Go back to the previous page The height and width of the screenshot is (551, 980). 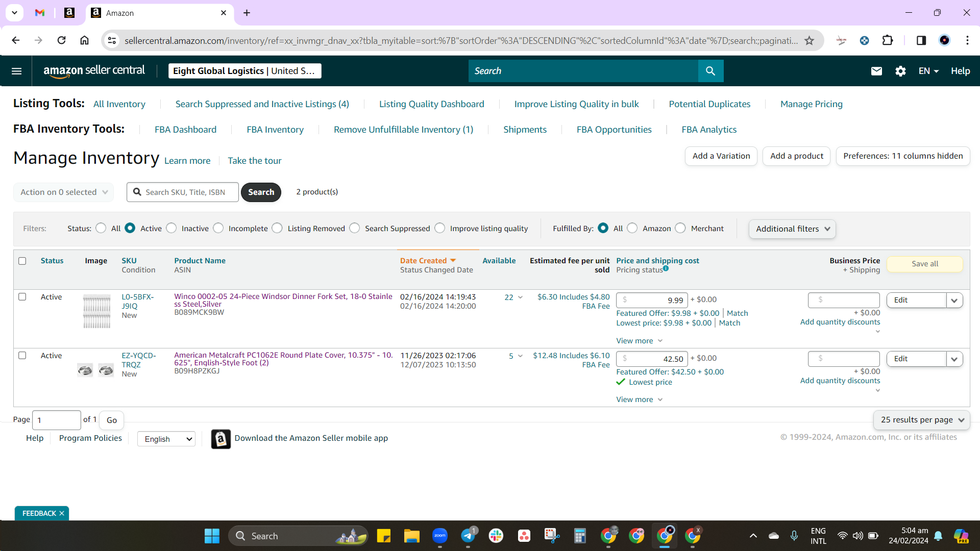pos(16,40)
